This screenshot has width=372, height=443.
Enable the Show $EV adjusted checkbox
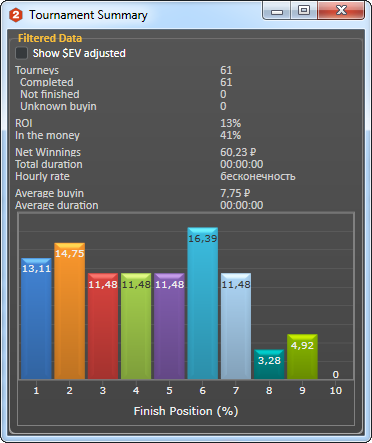[22, 53]
